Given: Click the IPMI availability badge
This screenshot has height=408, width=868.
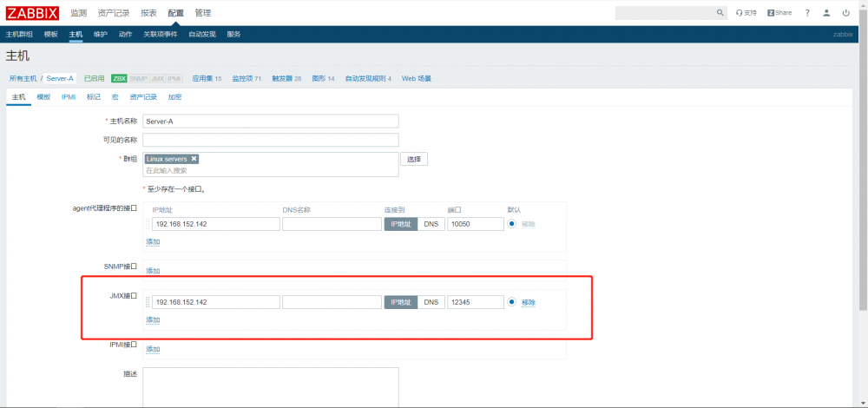Looking at the screenshot, I should click(174, 79).
